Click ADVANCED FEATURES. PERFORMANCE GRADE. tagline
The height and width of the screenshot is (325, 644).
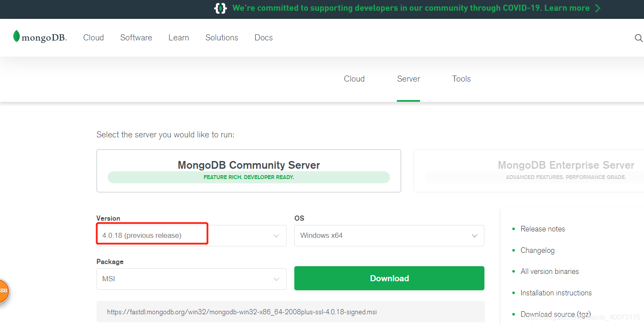point(566,177)
